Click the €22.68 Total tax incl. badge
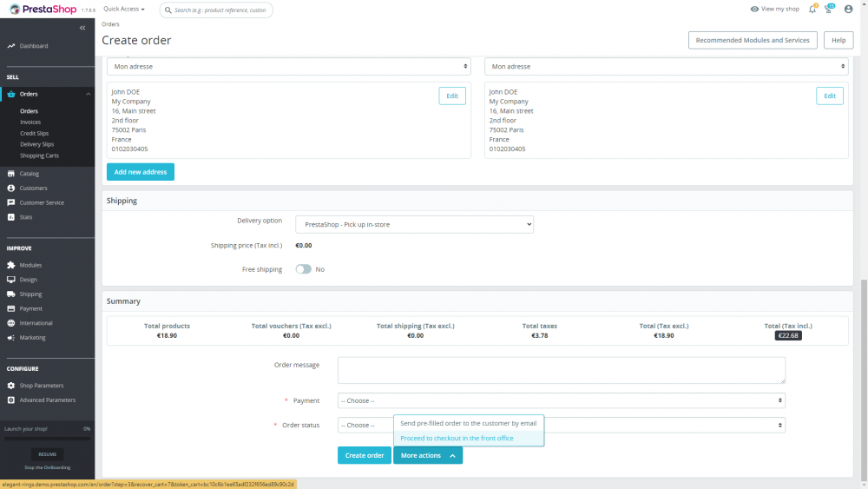The width and height of the screenshot is (868, 489). 788,335
